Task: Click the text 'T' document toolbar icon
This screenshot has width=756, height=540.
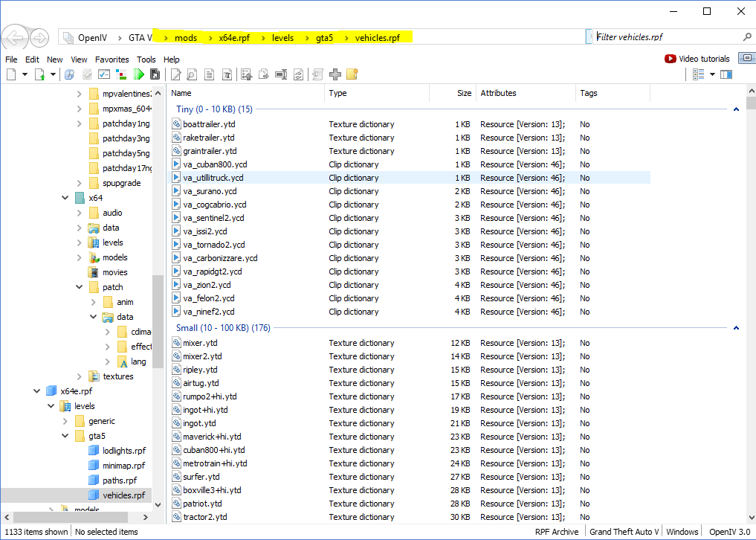Action: pos(227,74)
